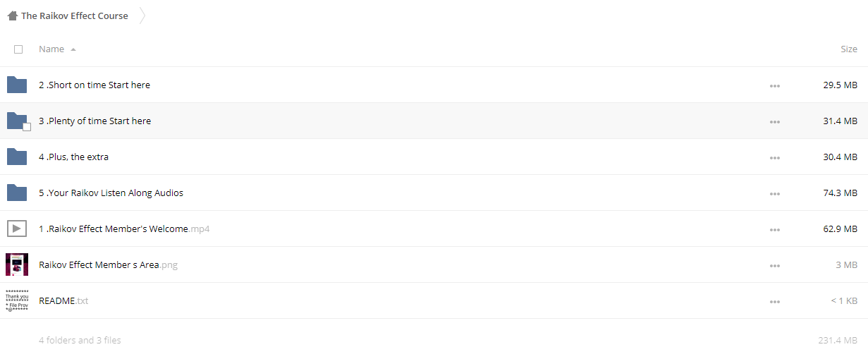Open more options for README.txt
Image resolution: width=868 pixels, height=359 pixels.
click(774, 302)
